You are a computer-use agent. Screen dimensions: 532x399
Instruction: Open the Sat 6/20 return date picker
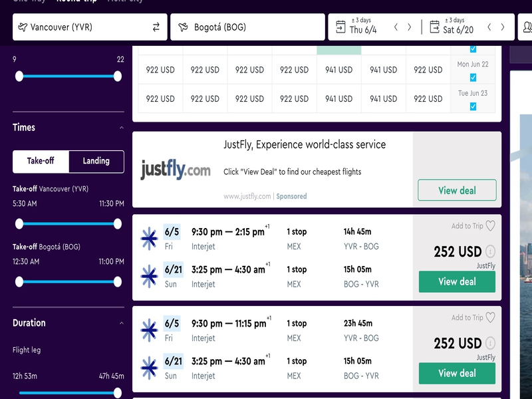(458, 30)
